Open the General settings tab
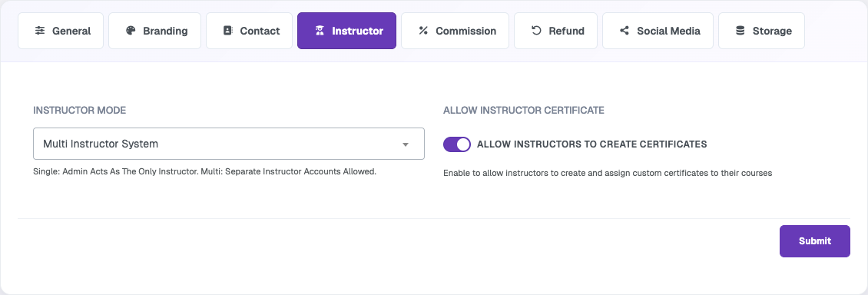 pyautogui.click(x=61, y=31)
